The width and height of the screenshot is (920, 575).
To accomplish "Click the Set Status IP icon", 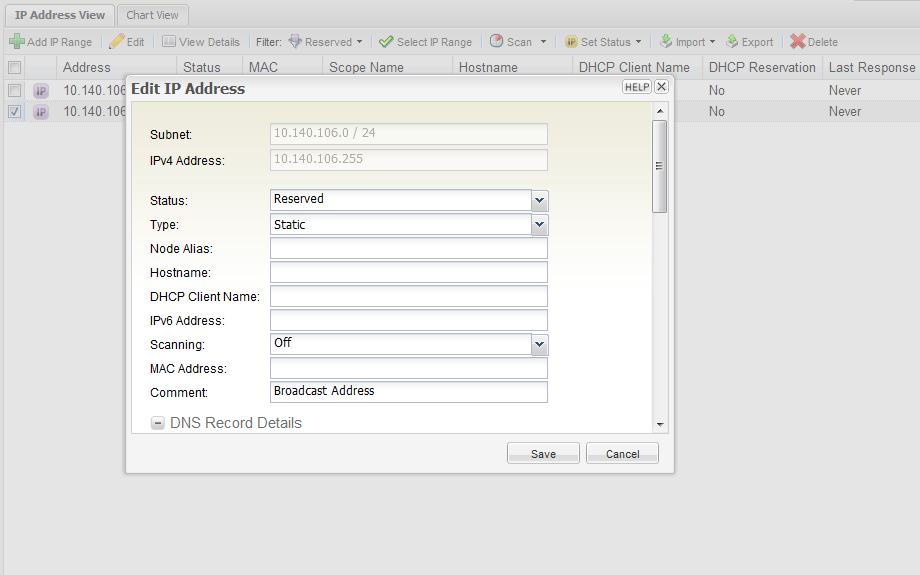I will [571, 42].
